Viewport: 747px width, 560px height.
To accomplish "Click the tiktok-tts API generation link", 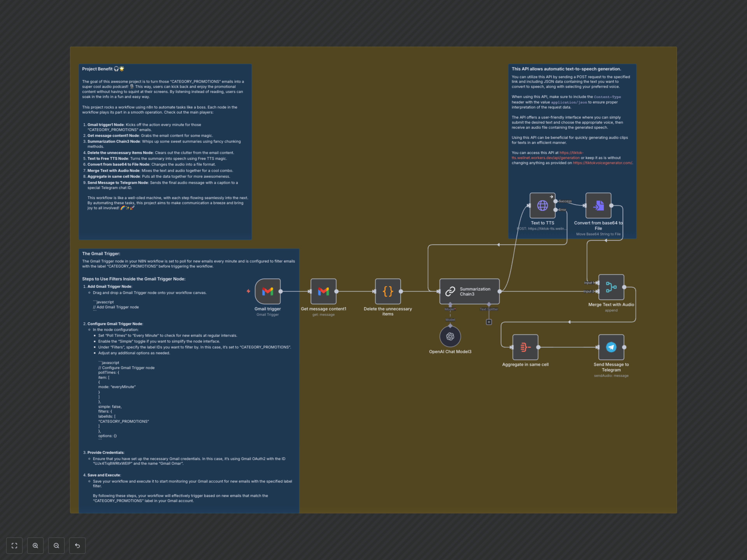I will click(x=545, y=158).
